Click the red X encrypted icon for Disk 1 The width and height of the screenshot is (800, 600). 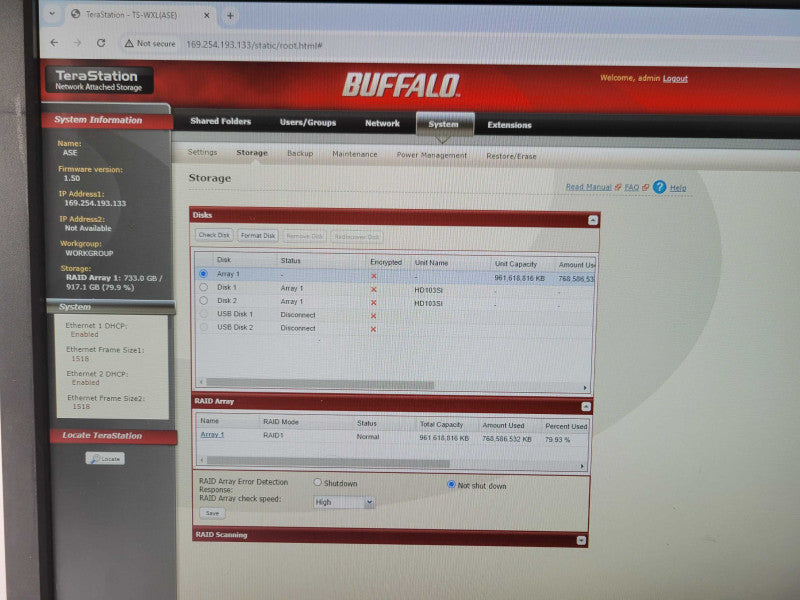click(x=373, y=289)
